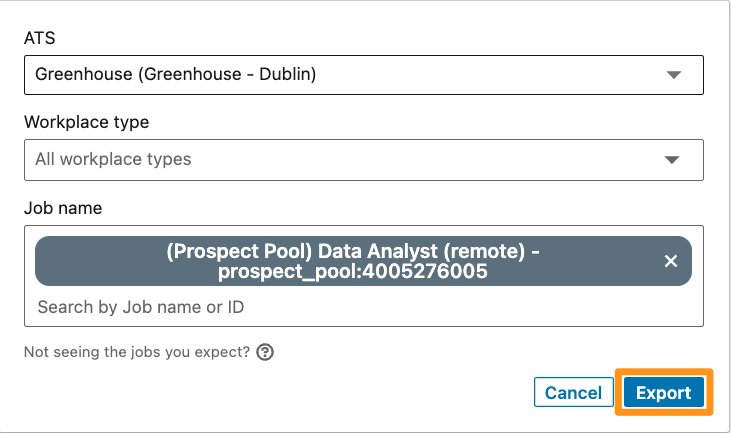The image size is (731, 433).
Task: Dismiss the dialog via Cancel's outlined button
Action: (x=573, y=392)
